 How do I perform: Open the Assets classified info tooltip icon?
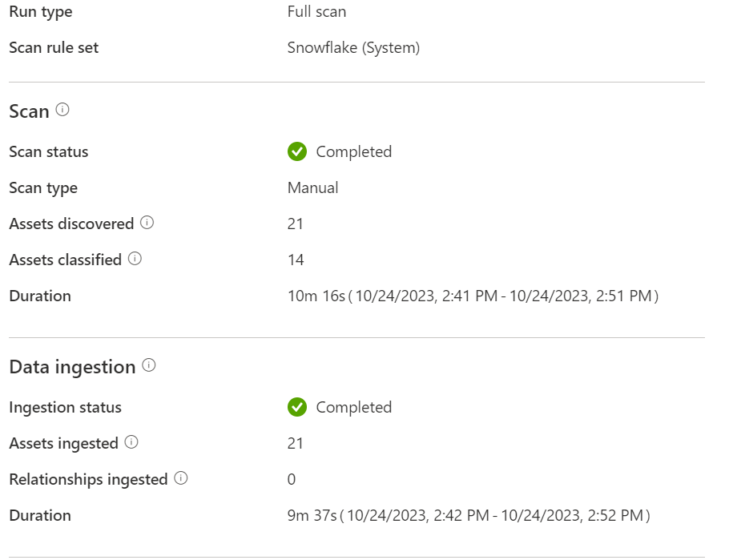[135, 259]
